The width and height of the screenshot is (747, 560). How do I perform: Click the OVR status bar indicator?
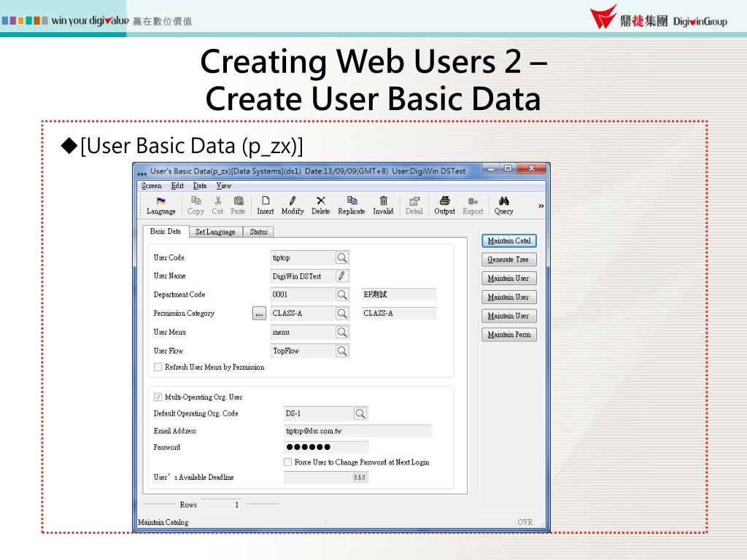525,522
